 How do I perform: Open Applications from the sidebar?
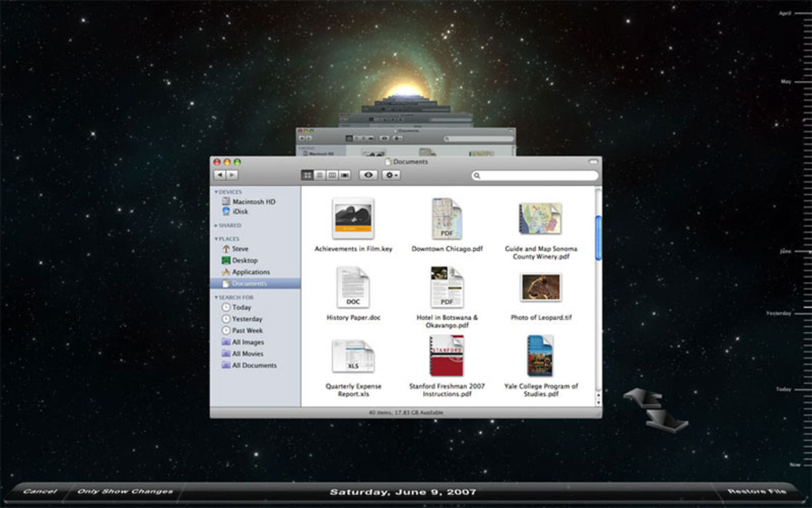tap(251, 271)
